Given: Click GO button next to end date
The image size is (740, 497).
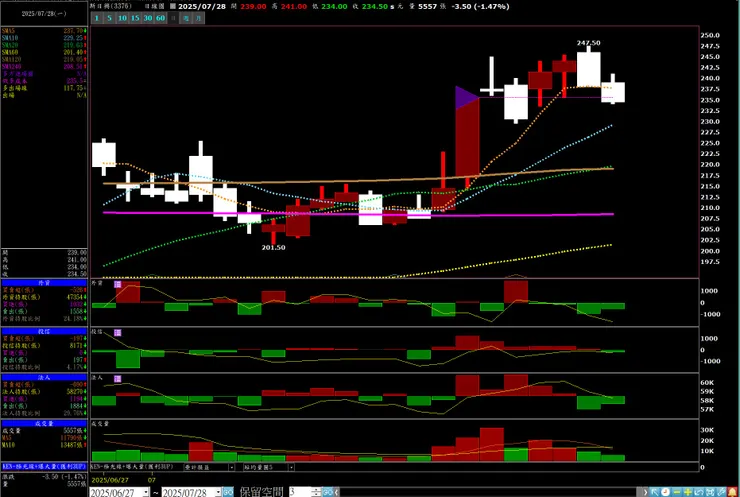Looking at the screenshot, I should pyautogui.click(x=228, y=492).
